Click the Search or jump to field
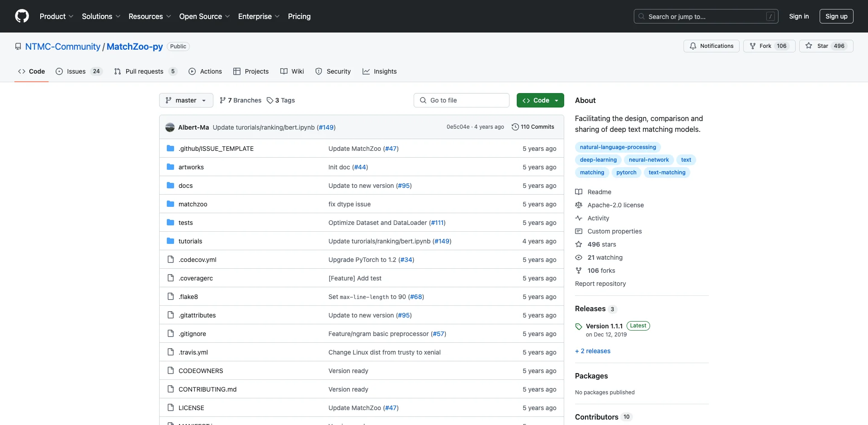The image size is (868, 425). click(x=706, y=16)
